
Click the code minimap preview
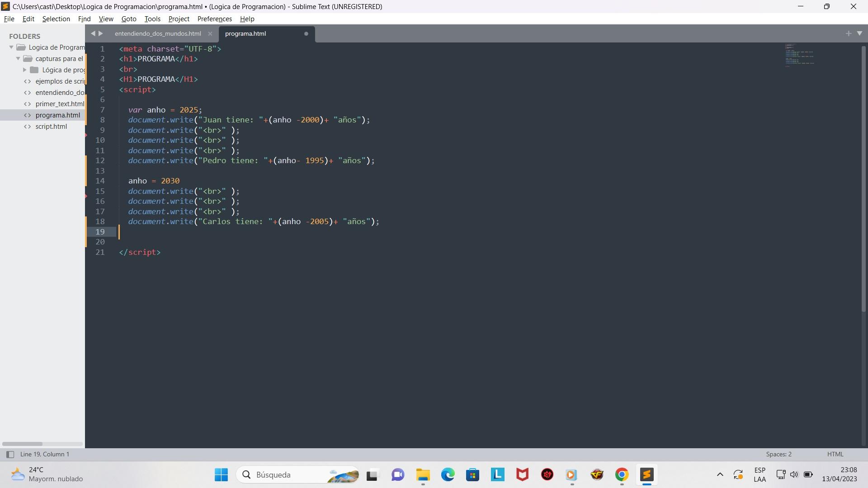799,55
